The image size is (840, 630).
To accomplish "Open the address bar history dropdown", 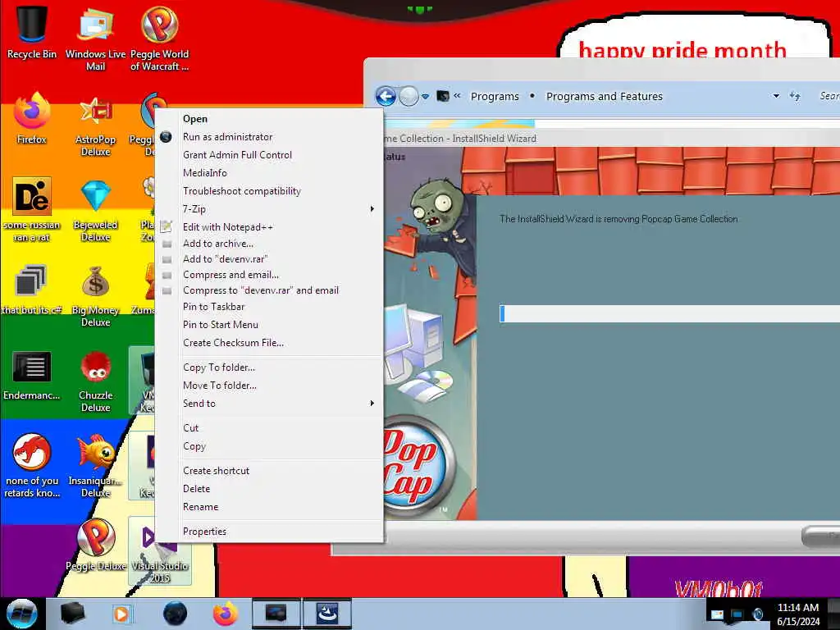I will 776,97.
